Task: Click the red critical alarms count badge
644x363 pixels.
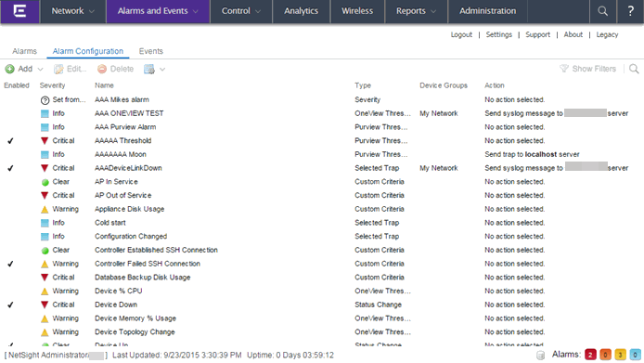Action: pos(590,355)
